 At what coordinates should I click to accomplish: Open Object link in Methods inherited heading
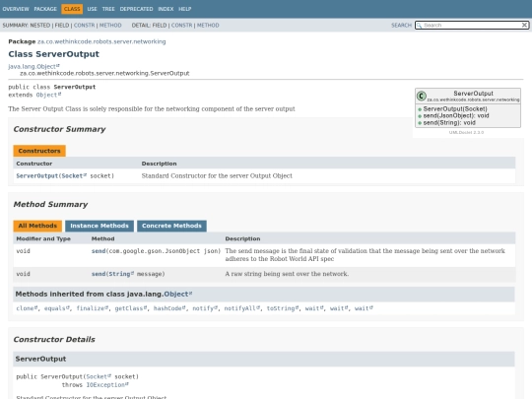click(177, 294)
